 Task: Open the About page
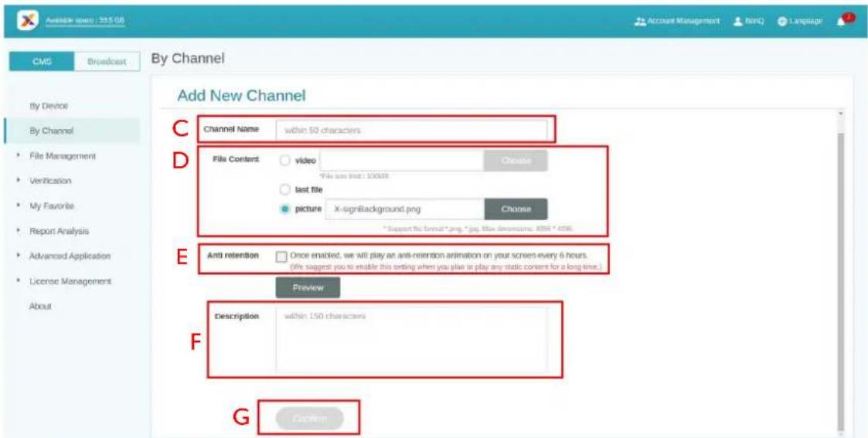40,306
